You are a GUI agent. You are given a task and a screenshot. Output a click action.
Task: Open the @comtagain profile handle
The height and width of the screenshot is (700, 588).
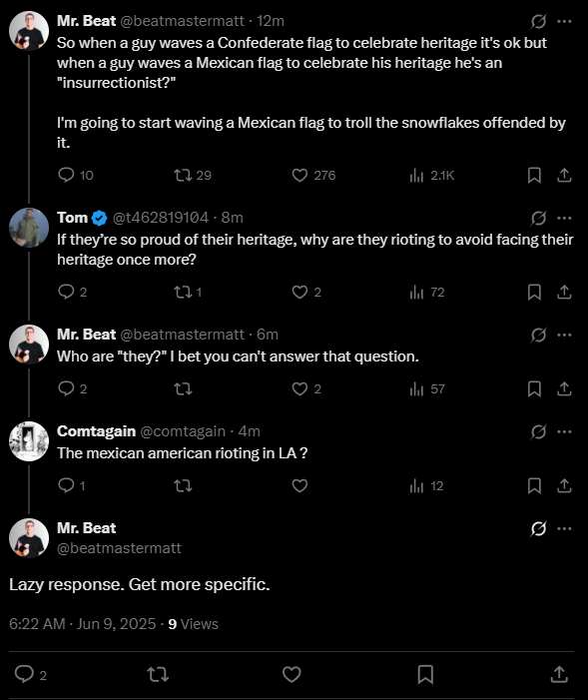183,431
